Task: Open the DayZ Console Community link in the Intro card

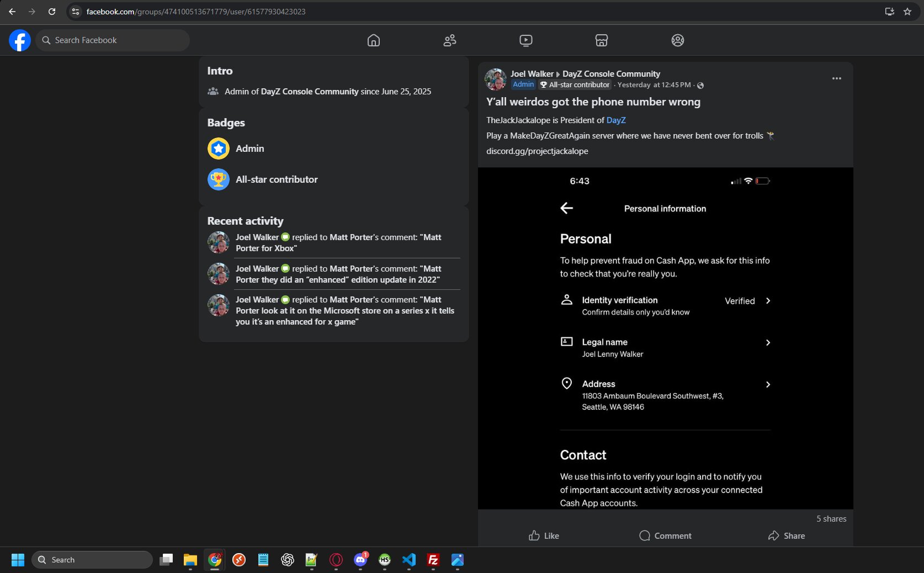Action: [x=310, y=92]
